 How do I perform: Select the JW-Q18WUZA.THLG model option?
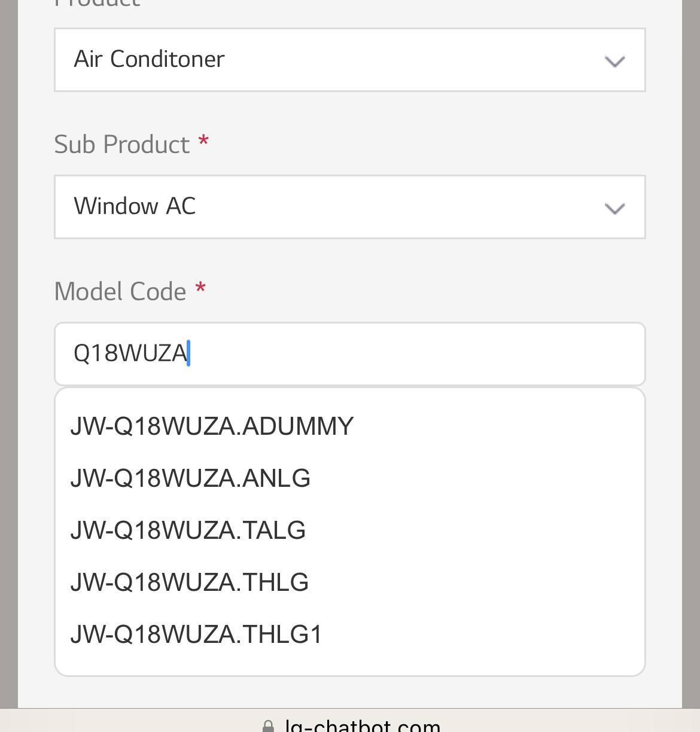(189, 582)
